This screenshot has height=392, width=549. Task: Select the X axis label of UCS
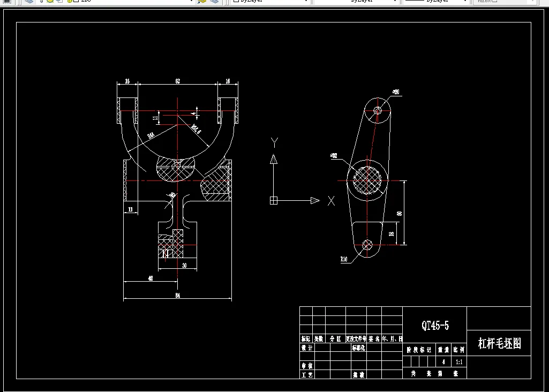point(331,200)
